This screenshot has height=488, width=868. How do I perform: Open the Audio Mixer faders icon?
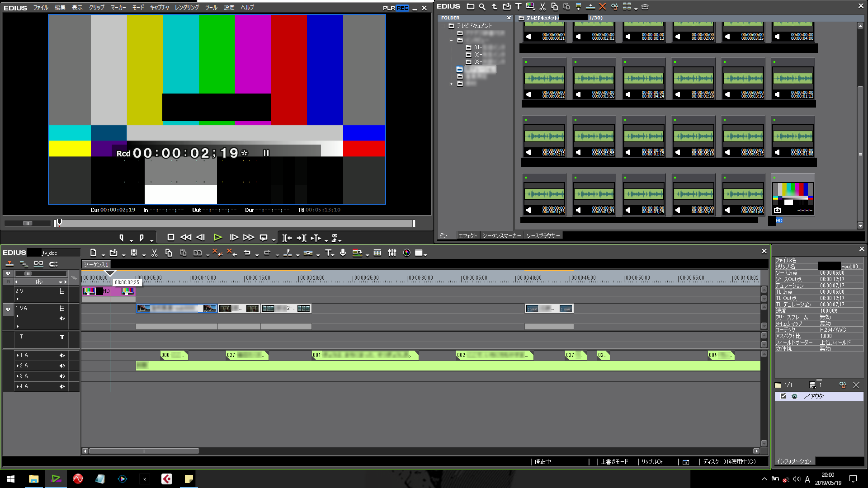pyautogui.click(x=392, y=253)
